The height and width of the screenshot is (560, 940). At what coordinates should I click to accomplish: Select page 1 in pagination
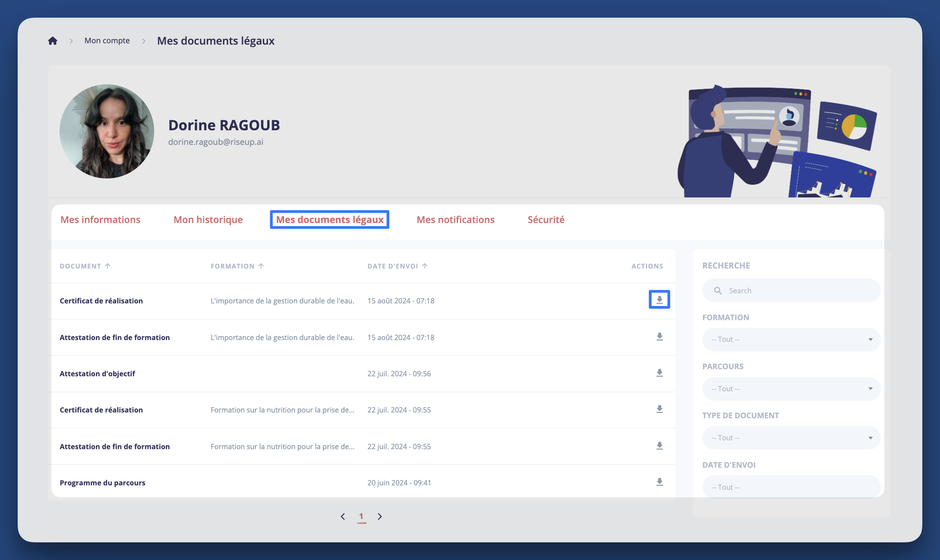[x=361, y=517]
